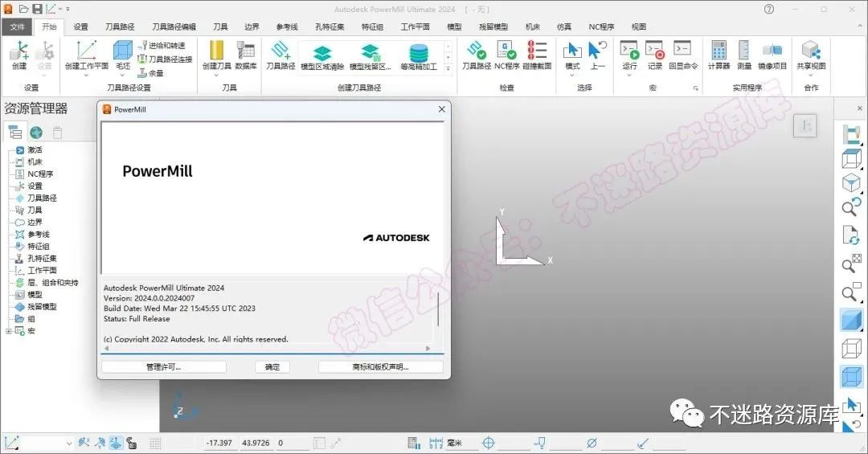The image size is (868, 454).
Task: Switch to the 视图 view tab
Action: (639, 27)
